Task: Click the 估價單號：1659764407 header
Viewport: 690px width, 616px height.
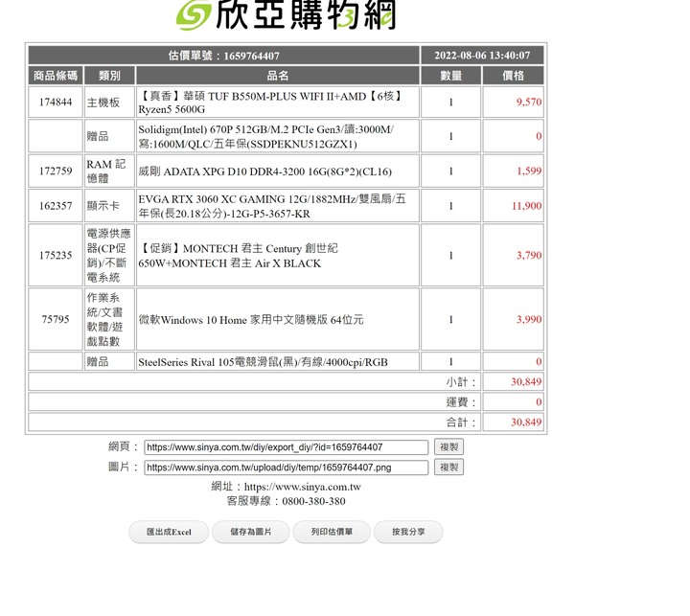Action: (223, 56)
